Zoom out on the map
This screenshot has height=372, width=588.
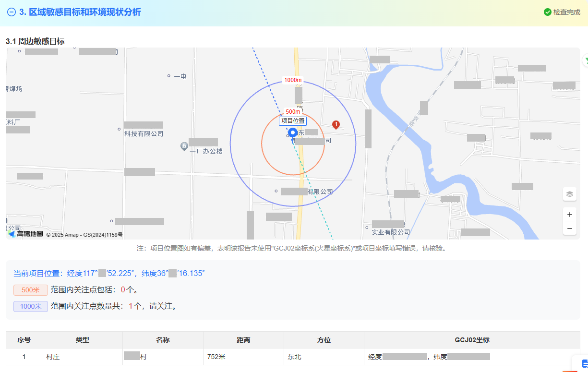[569, 228]
